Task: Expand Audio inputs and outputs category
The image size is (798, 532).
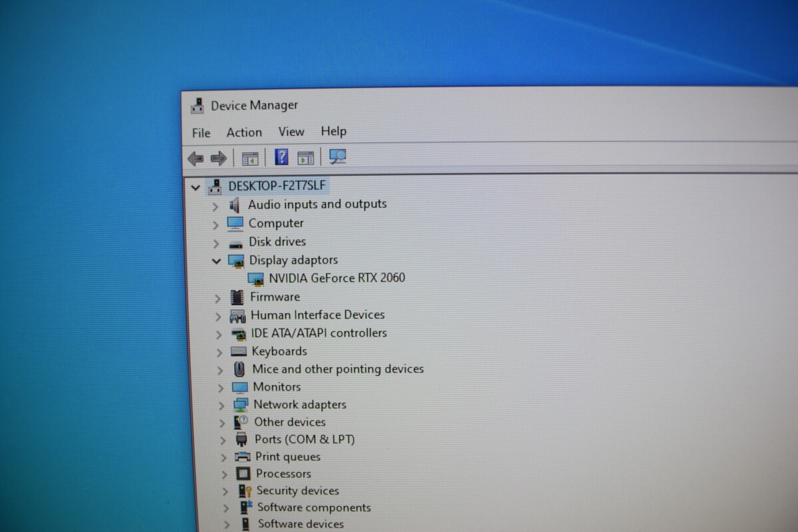Action: (x=215, y=206)
